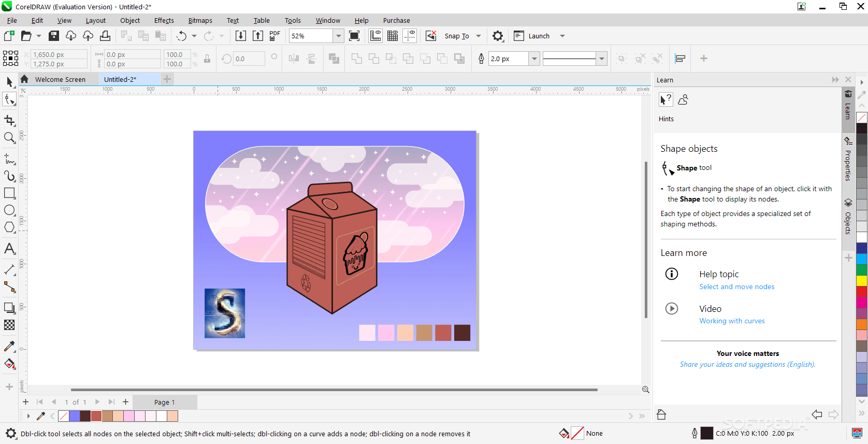Click the Publish to PDF icon
This screenshot has height=444, width=868.
(274, 36)
